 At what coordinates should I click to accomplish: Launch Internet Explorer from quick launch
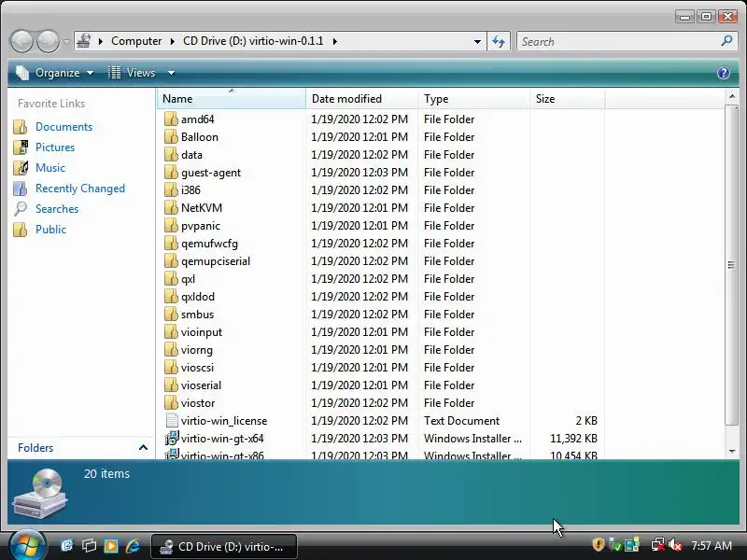point(133,546)
